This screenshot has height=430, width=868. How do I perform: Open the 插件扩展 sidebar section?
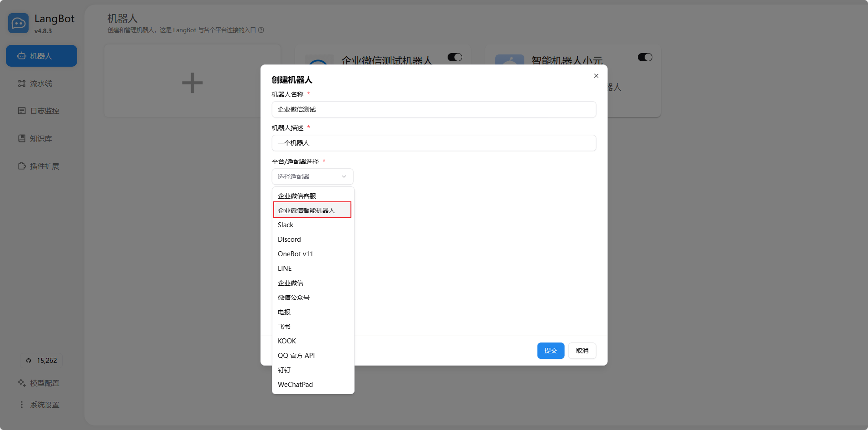pos(41,166)
